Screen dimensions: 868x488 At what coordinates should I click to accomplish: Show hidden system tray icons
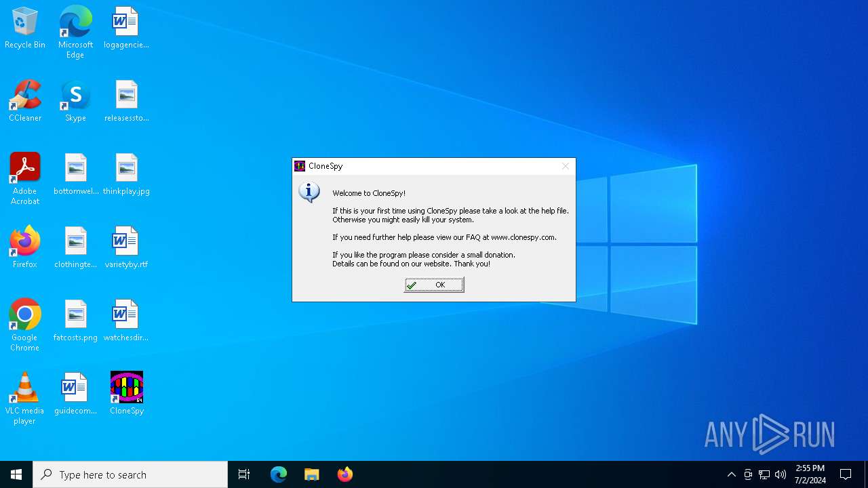point(732,474)
